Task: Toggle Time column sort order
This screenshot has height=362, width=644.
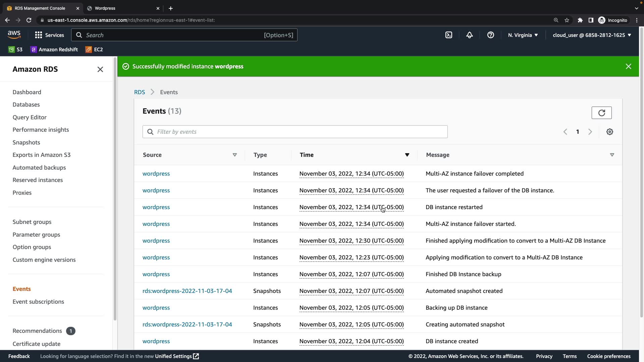Action: 407,155
